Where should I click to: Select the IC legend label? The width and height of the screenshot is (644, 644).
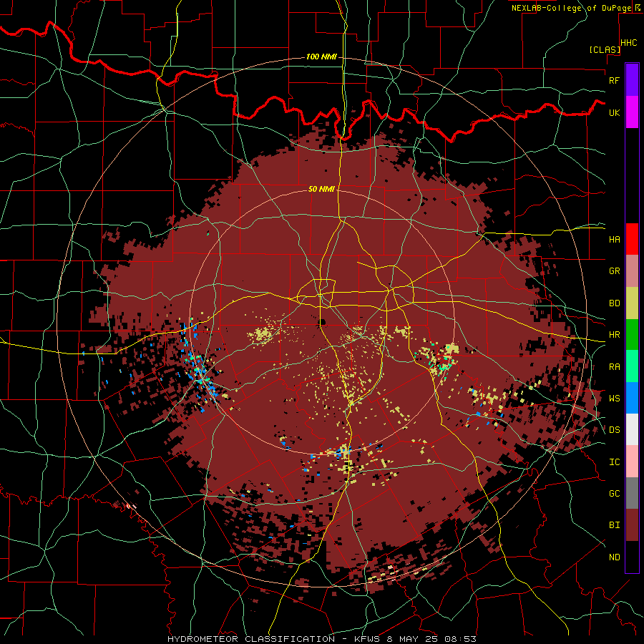click(614, 462)
